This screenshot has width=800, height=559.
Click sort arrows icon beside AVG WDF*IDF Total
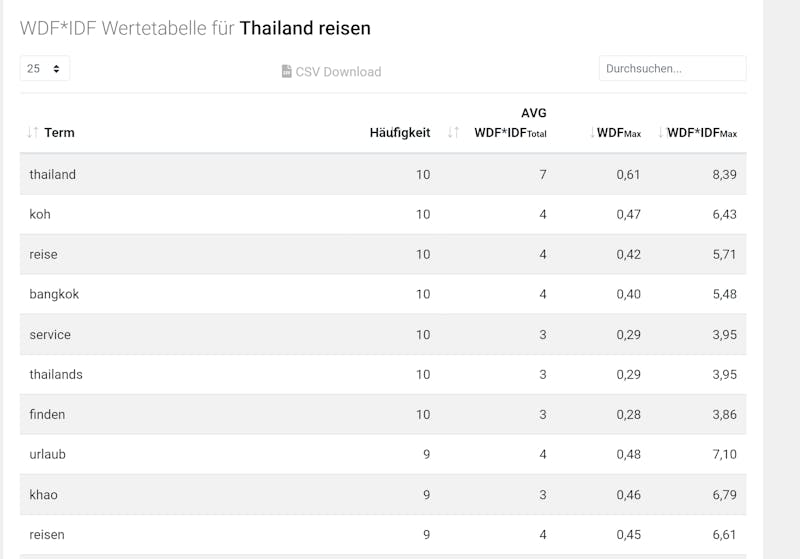(x=453, y=133)
